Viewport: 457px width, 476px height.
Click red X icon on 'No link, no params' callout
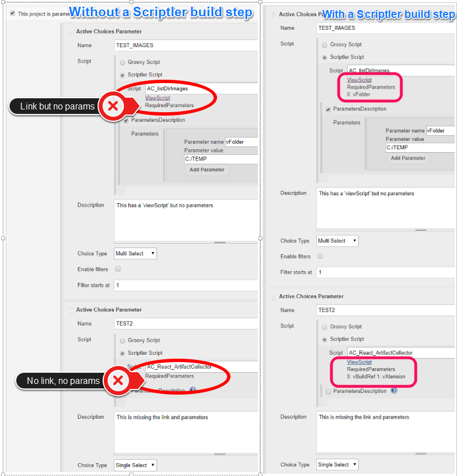coord(118,381)
